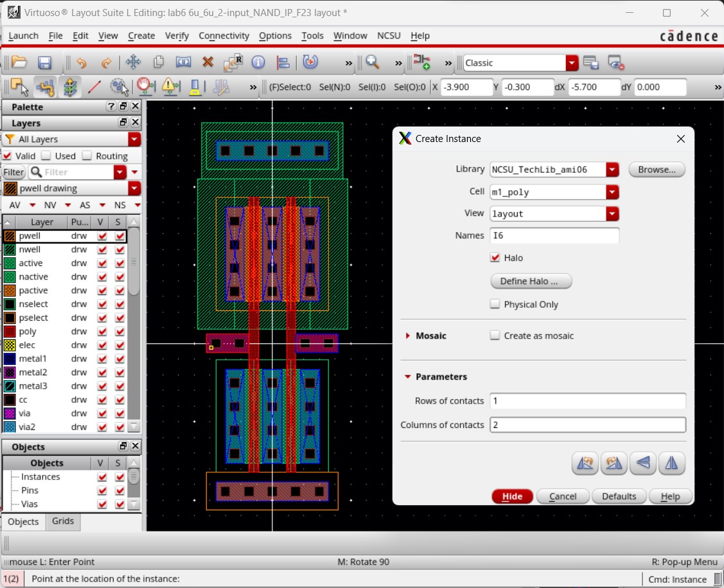Screen dimensions: 724x588
Task: Open the Properties info icon
Action: 258,62
